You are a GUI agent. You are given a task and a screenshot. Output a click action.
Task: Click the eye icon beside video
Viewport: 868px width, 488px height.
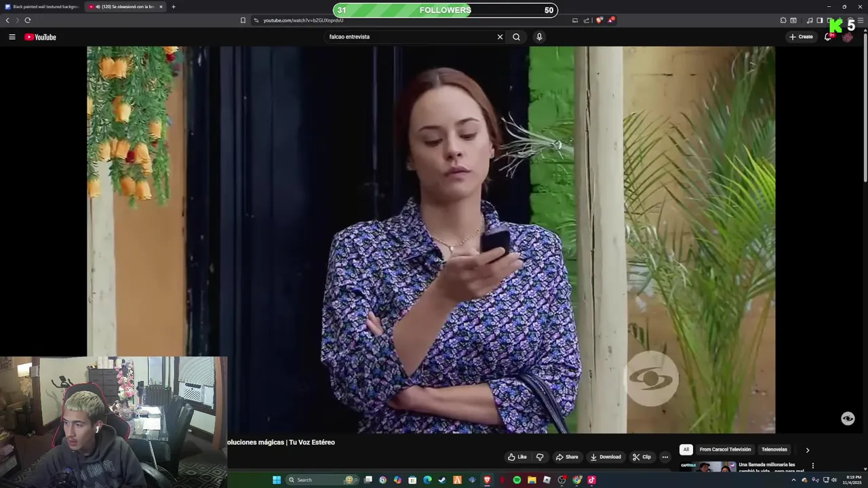click(x=848, y=418)
